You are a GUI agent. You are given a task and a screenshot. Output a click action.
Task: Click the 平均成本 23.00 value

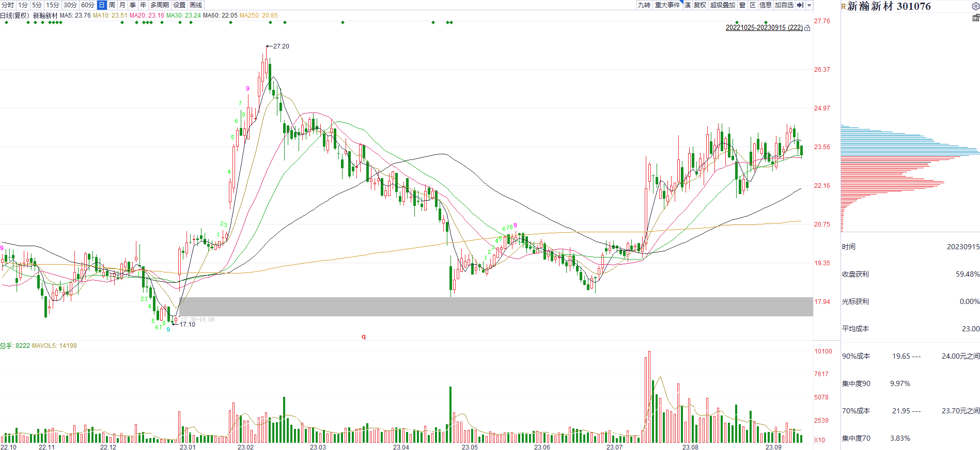tap(971, 329)
